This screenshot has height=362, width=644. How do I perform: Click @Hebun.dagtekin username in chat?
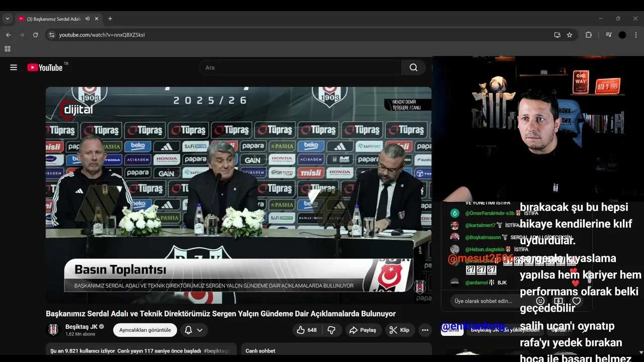[485, 249]
